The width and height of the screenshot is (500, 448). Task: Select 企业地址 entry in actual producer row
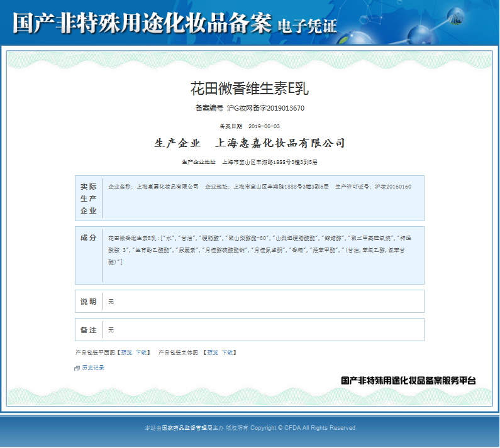[x=267, y=187]
